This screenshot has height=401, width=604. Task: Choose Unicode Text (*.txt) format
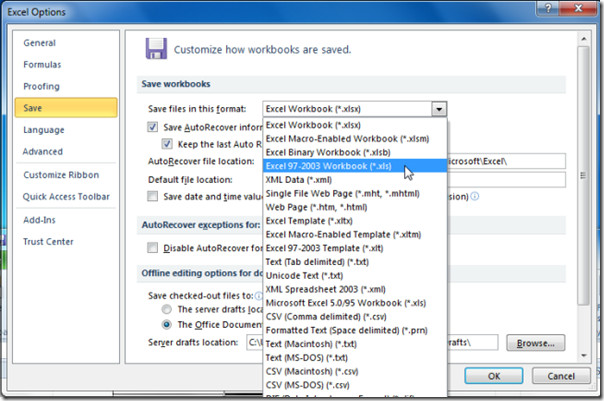click(x=355, y=275)
